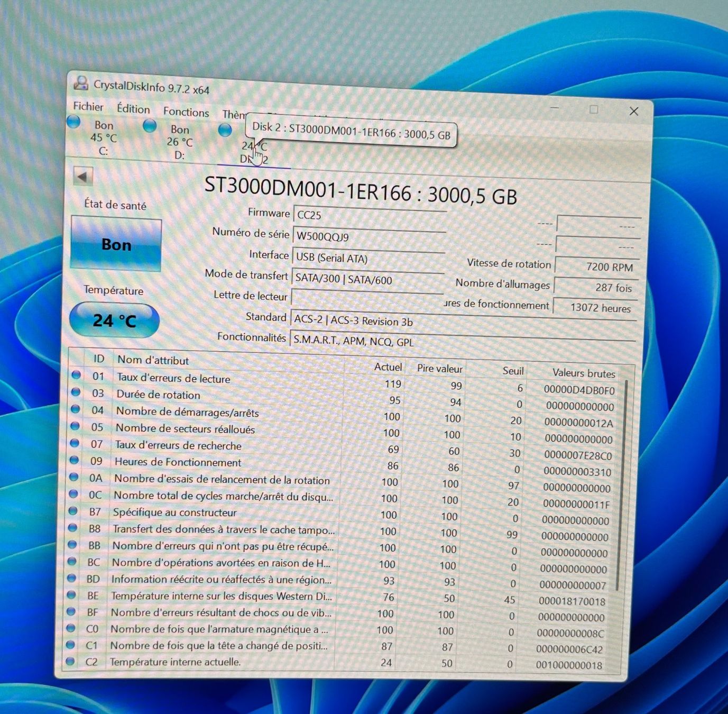Open the Fichier menu

[88, 106]
